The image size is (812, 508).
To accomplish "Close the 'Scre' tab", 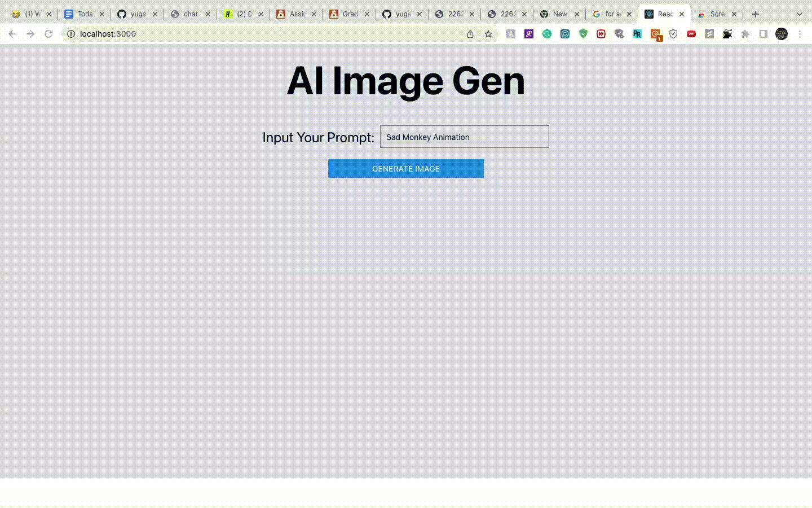I will pyautogui.click(x=734, y=14).
